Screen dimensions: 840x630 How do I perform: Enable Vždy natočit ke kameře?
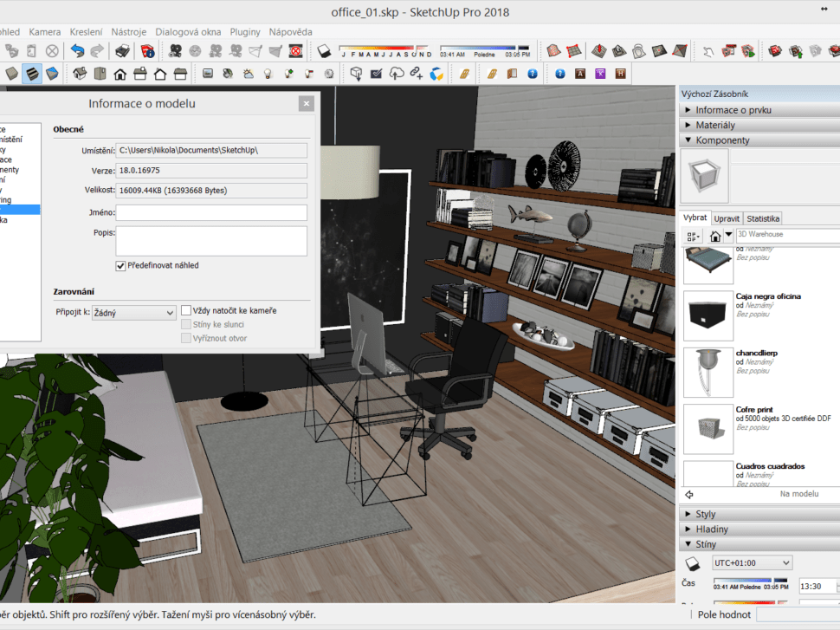point(186,311)
